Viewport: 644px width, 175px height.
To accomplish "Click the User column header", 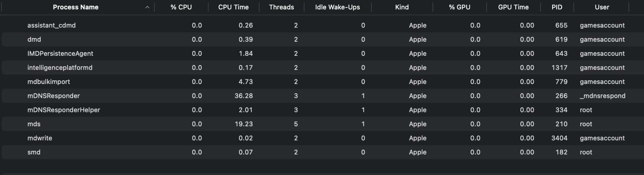I will click(601, 7).
